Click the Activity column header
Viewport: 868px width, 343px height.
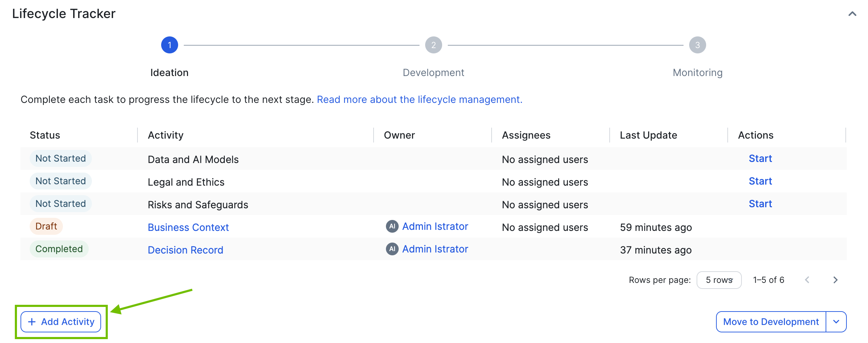click(x=165, y=135)
